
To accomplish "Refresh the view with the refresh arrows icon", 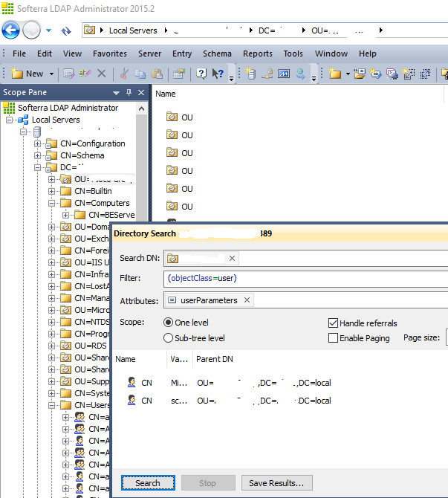I will [66, 30].
